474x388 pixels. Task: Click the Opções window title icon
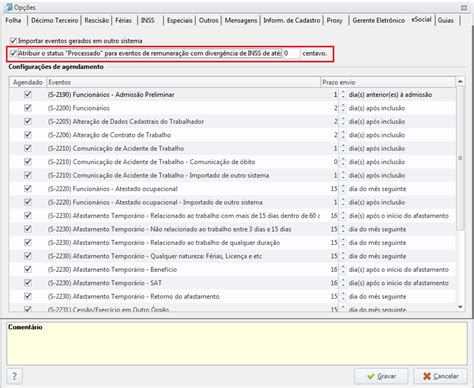pyautogui.click(x=9, y=7)
